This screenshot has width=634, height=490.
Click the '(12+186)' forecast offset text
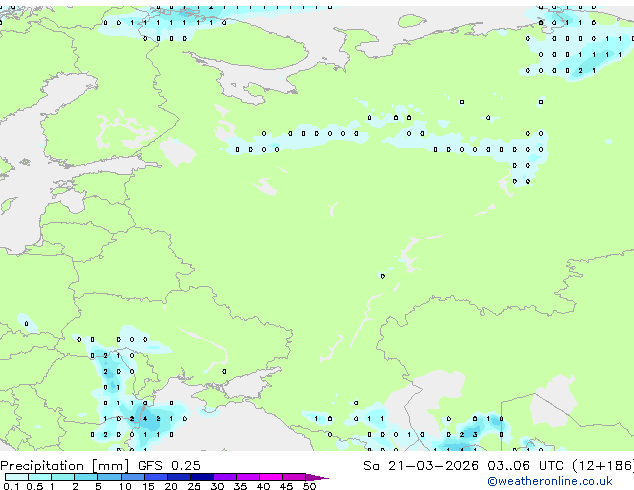(603, 466)
